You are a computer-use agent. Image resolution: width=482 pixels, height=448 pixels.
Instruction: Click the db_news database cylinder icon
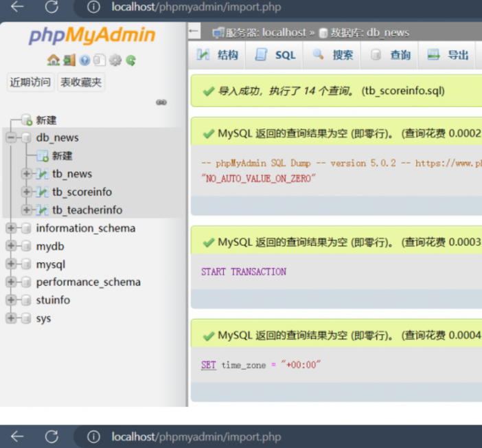click(x=27, y=137)
